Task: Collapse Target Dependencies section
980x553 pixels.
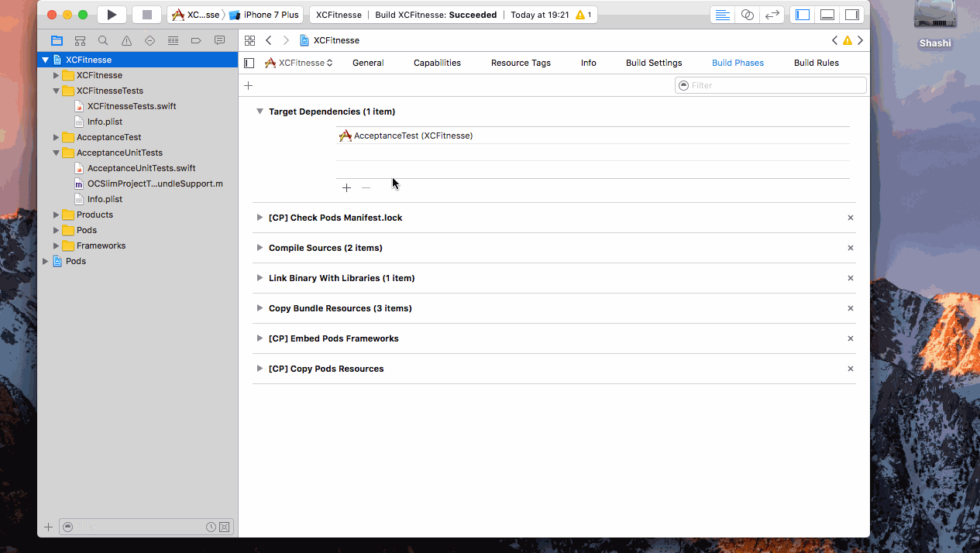Action: 260,112
